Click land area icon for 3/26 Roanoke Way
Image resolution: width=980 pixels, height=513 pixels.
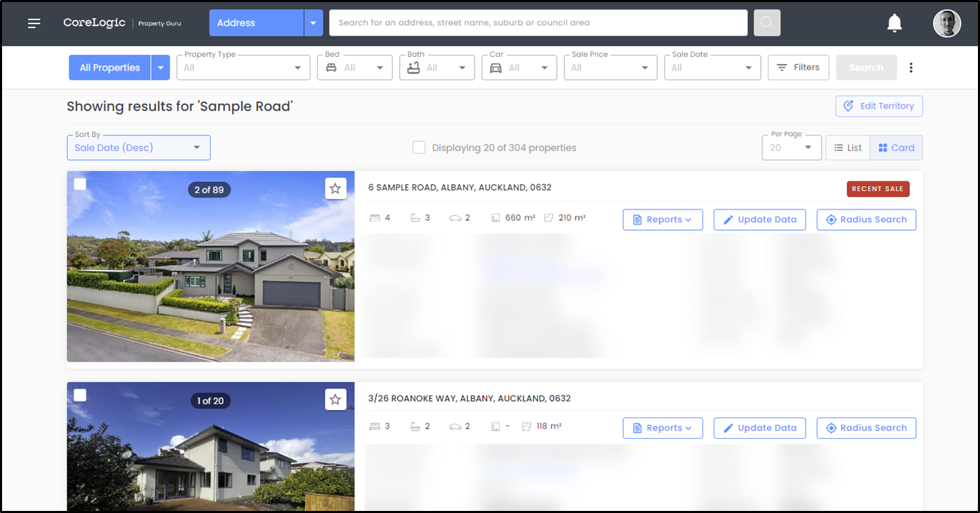(496, 426)
